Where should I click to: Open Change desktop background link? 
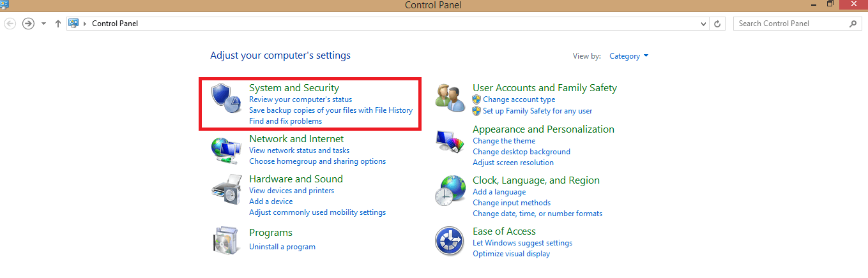click(x=521, y=152)
